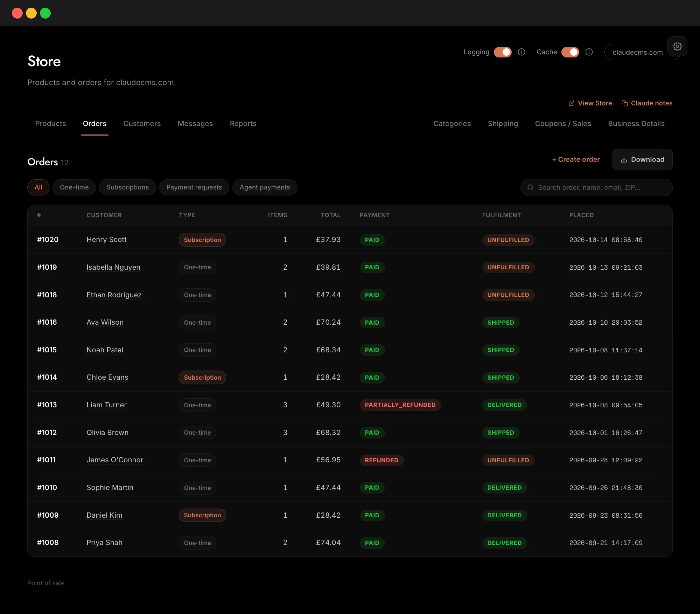Click the info icon next to Cache
700x614 pixels.
pos(589,52)
